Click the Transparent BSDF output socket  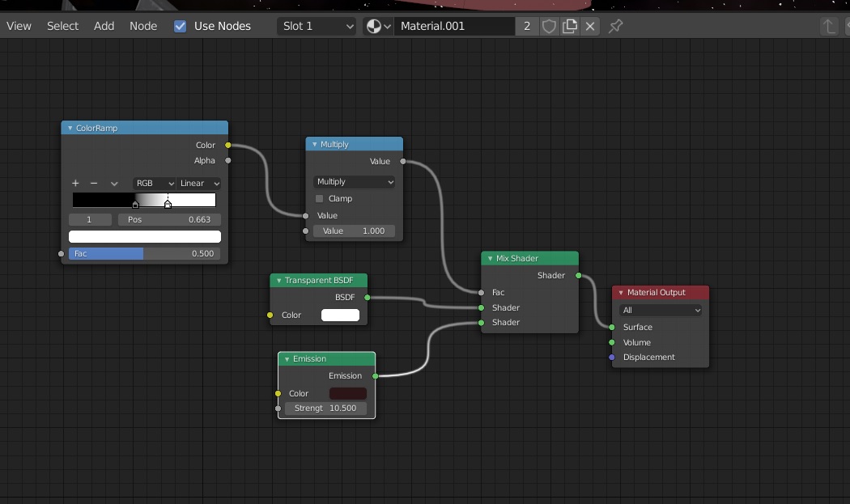(368, 297)
